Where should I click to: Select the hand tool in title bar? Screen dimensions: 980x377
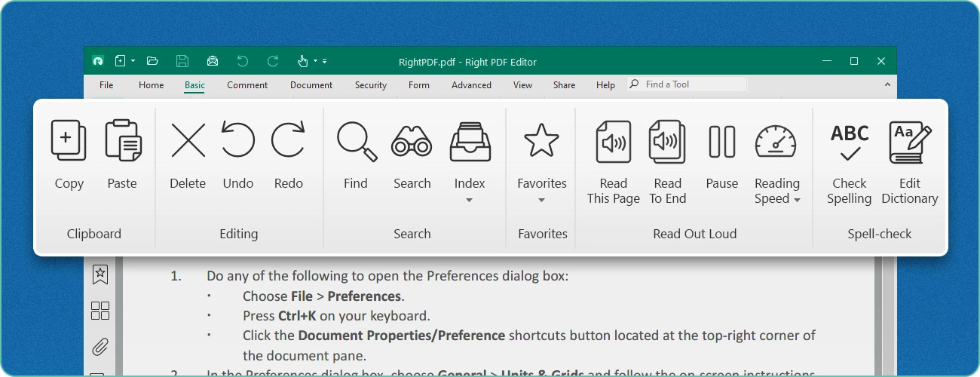click(x=302, y=61)
